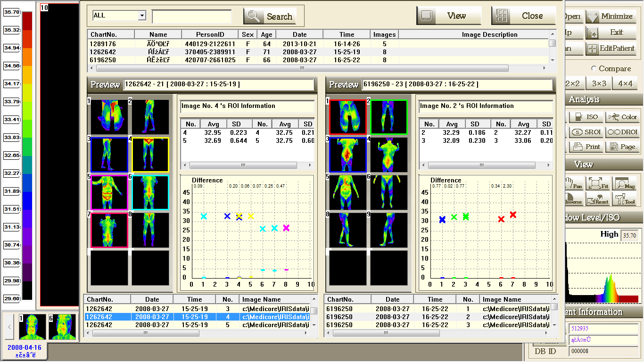
Task: Open face thumbnail 1 in bottom strip
Action: click(x=33, y=327)
